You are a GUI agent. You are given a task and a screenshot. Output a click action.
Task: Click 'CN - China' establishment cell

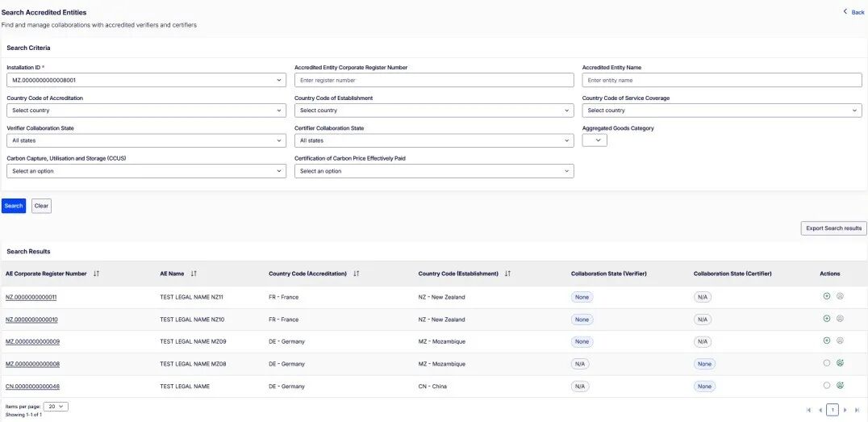(432, 386)
